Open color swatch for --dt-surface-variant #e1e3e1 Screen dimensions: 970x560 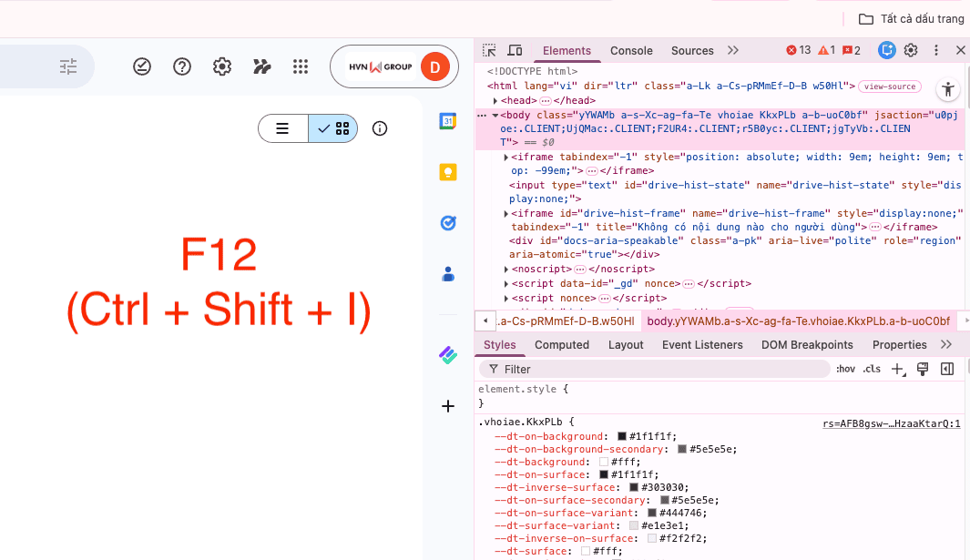[634, 525]
